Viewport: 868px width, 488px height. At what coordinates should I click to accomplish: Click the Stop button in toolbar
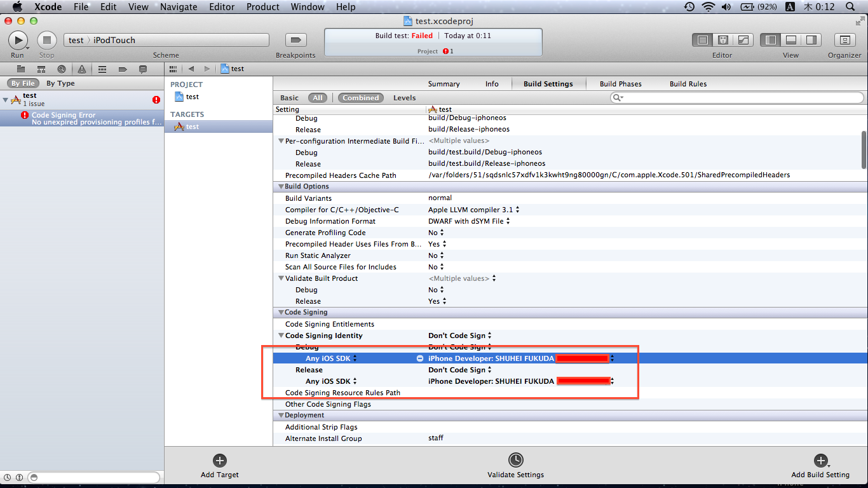47,40
